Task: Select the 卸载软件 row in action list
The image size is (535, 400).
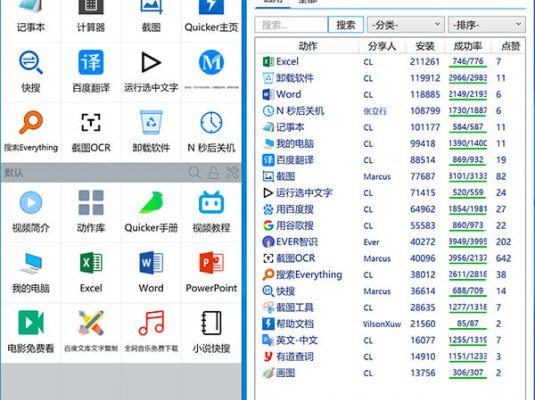Action: pyautogui.click(x=391, y=78)
